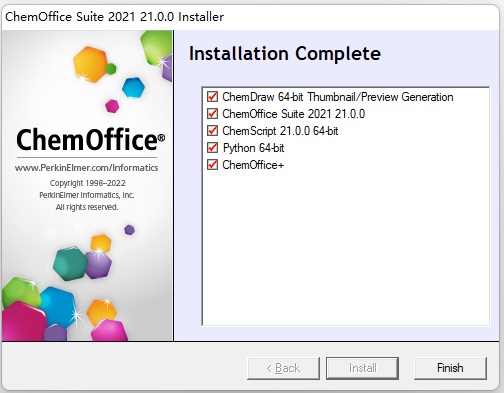Click the disabled Back button
This screenshot has height=393, width=504.
283,368
